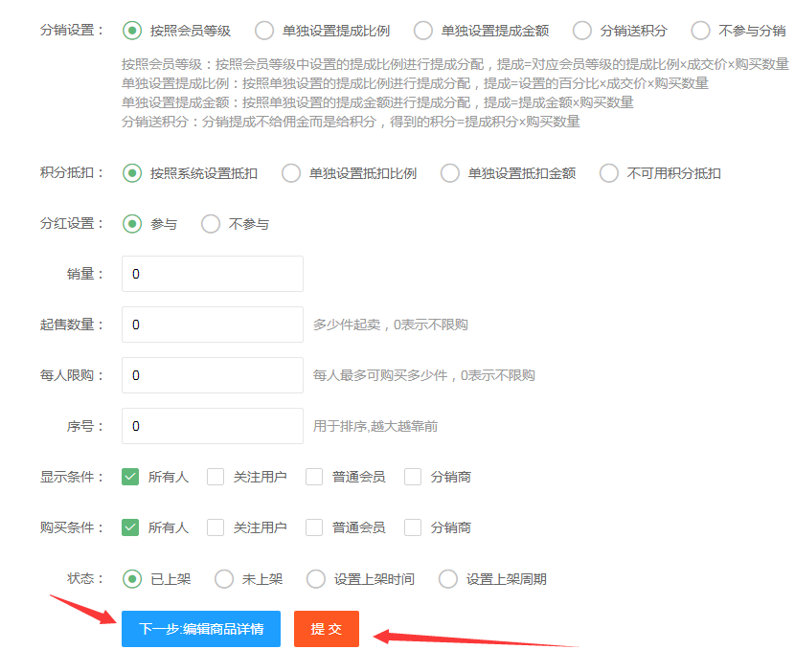Click the 每人限购 input field
795x672 pixels.
[x=212, y=375]
